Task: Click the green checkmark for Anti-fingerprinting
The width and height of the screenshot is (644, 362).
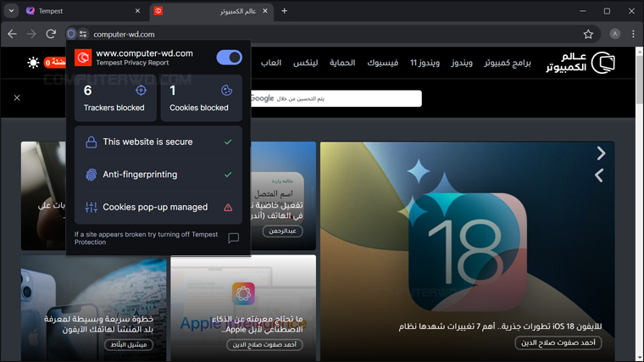Action: (x=228, y=175)
